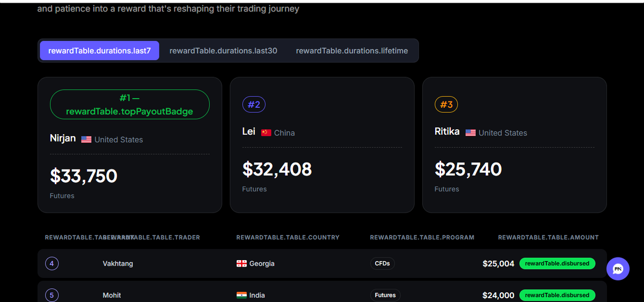Click the $32,408 payout amount
Viewport: 644px width, 302px height.
point(277,169)
